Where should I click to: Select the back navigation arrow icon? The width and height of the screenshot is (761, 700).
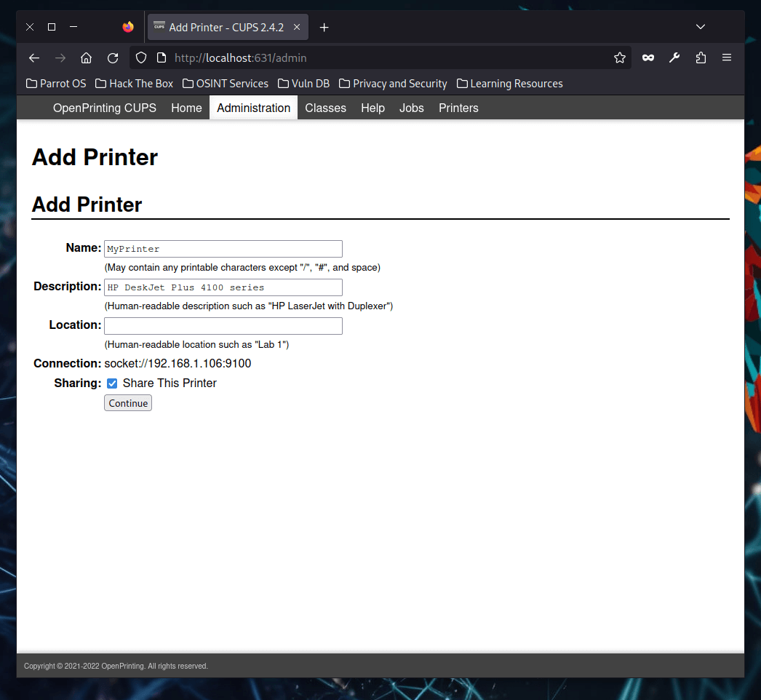point(33,57)
